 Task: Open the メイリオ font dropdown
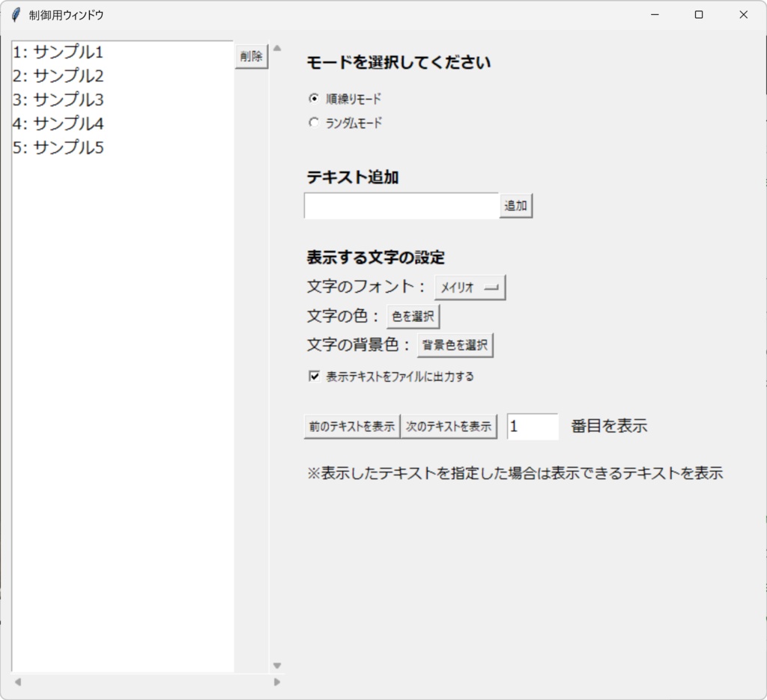470,287
